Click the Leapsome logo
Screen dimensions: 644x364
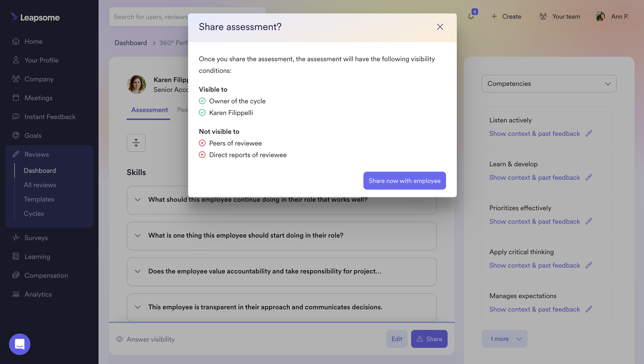[35, 17]
